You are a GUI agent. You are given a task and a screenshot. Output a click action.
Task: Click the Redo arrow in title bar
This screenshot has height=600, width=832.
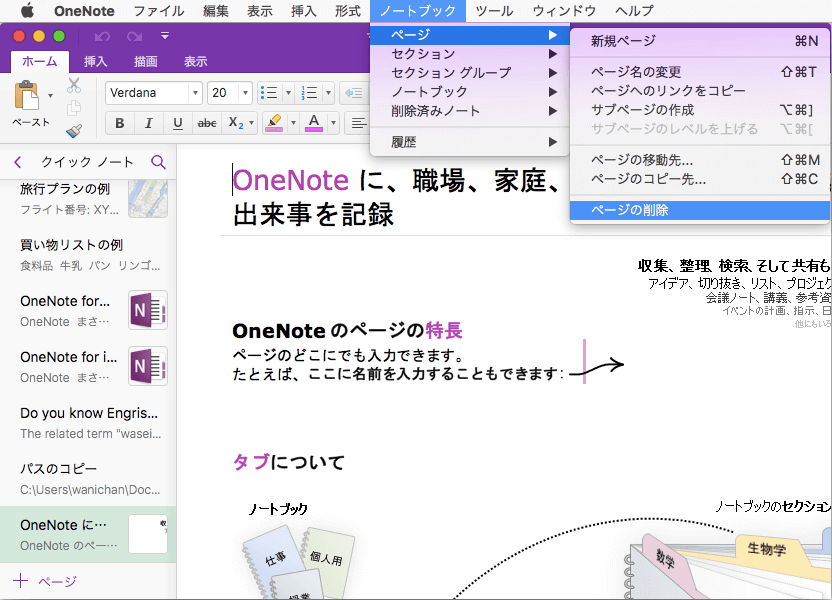click(x=134, y=36)
